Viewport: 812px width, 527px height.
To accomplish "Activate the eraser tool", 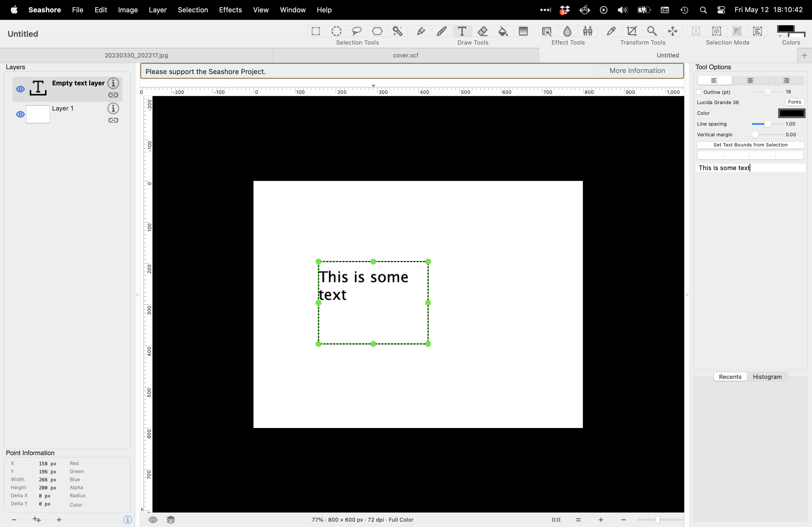I will (x=482, y=31).
